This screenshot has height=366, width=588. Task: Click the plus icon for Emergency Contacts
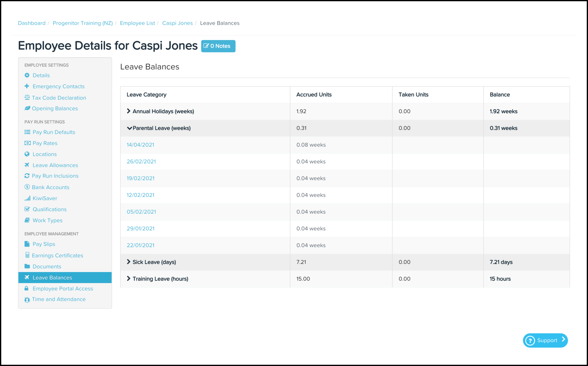point(27,86)
